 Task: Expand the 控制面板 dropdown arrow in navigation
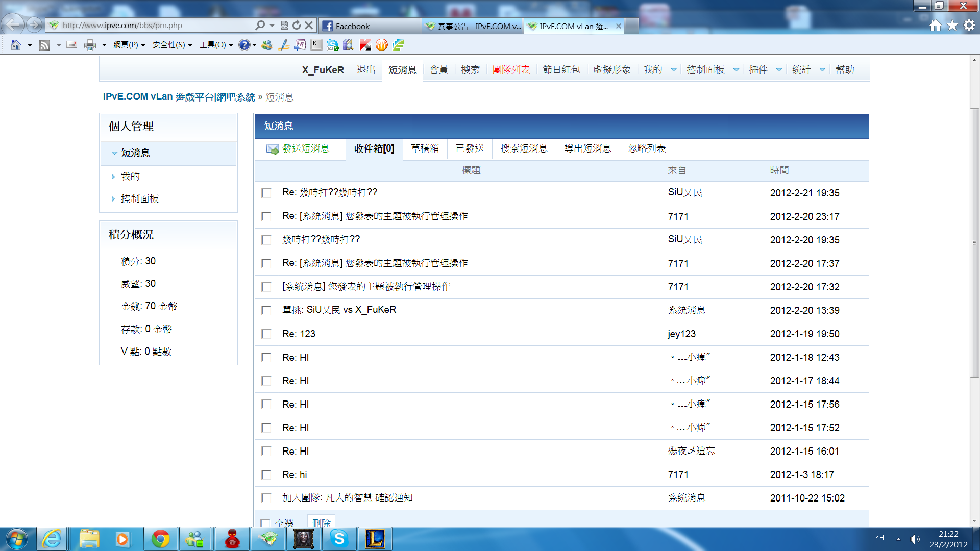(x=736, y=70)
